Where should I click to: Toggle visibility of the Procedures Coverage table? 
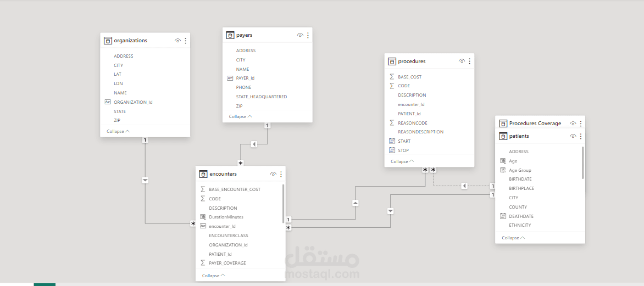(x=573, y=124)
